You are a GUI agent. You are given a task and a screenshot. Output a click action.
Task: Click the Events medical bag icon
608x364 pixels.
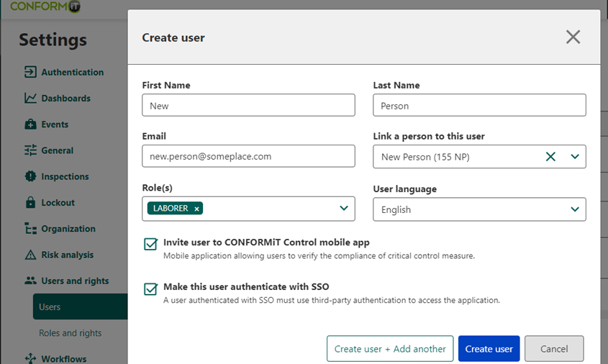coord(30,124)
